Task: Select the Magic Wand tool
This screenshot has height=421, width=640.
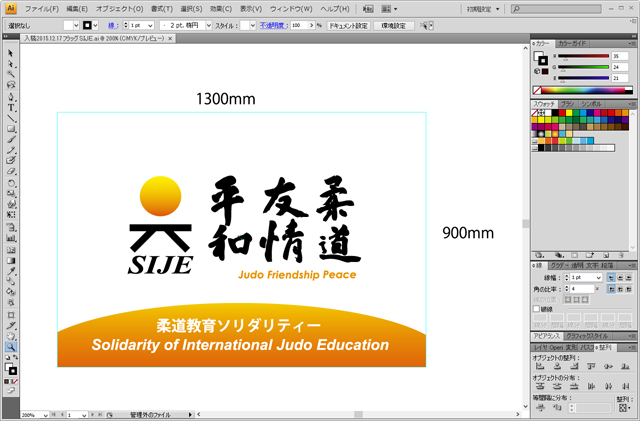Action: tap(11, 74)
